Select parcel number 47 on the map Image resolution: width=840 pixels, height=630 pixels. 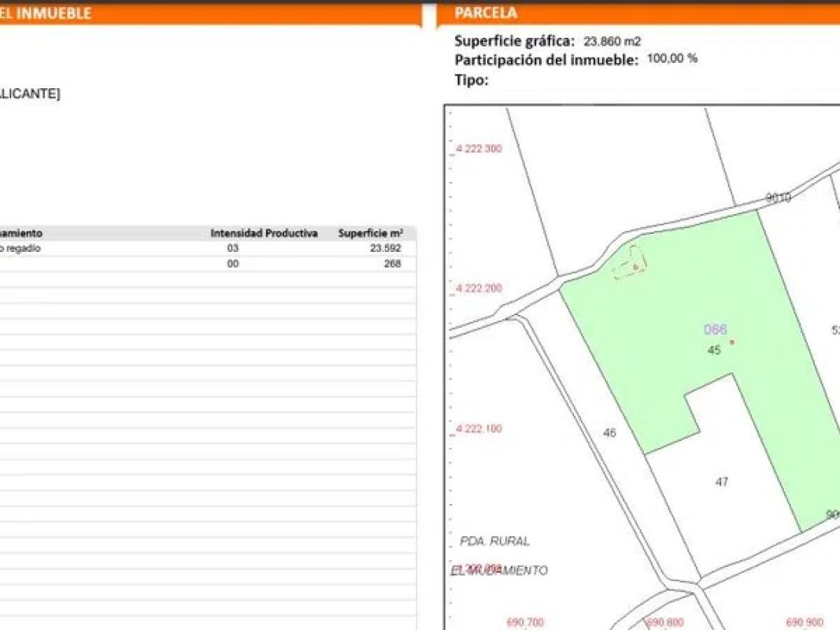pyautogui.click(x=722, y=482)
